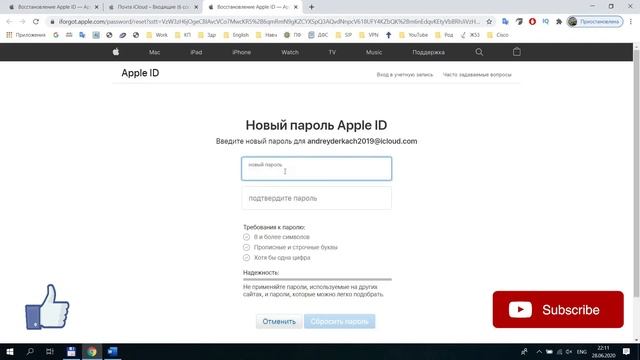Screen dimensions: 640x360
Task: Open TV in the Apple navigation
Action: 332,52
